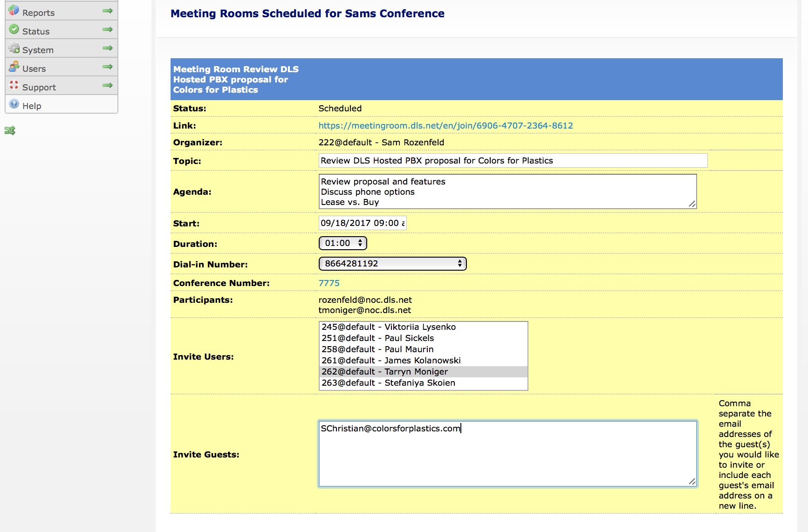
Task: Click the Start date and time field
Action: tap(363, 223)
